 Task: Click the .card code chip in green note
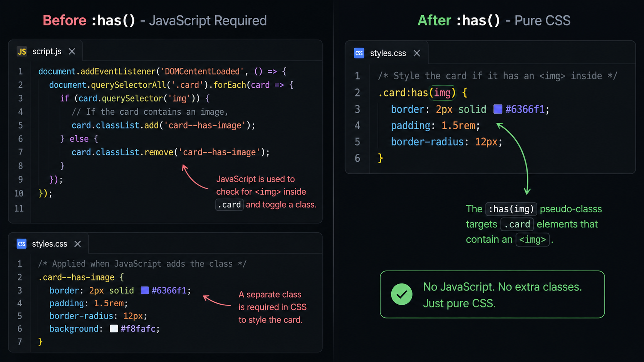coord(517,224)
